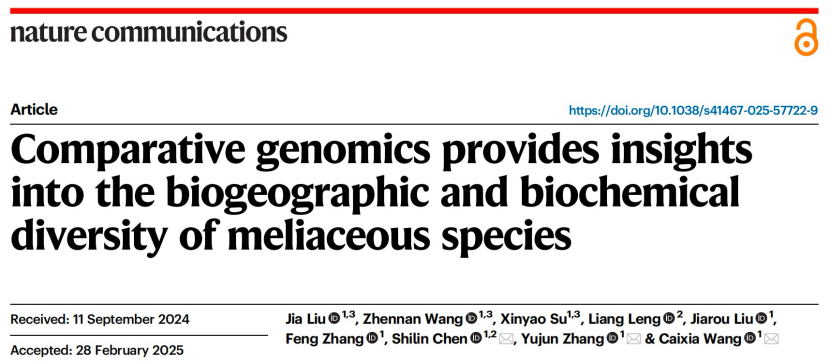
Task: Open Jia Liu's ORCID iD icon
Action: pyautogui.click(x=334, y=319)
